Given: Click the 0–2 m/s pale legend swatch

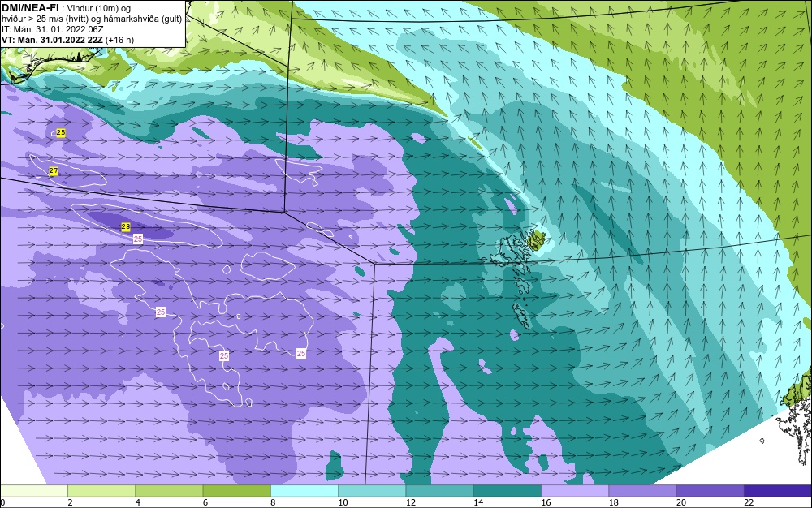Looking at the screenshot, I should pyautogui.click(x=33, y=491).
